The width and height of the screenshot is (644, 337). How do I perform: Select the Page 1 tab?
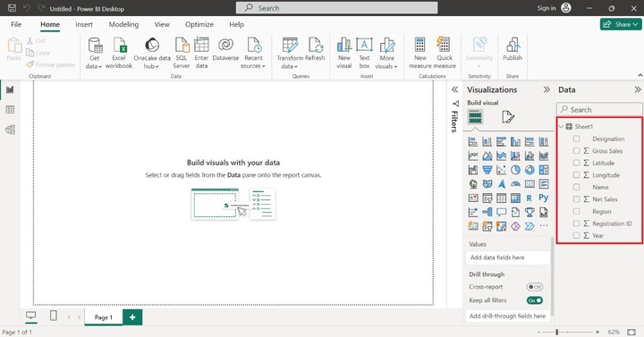[104, 317]
